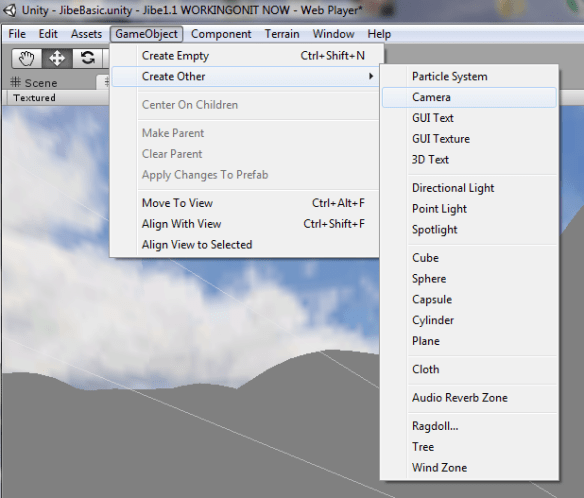584x498 pixels.
Task: Open the Help menu
Action: pos(379,34)
